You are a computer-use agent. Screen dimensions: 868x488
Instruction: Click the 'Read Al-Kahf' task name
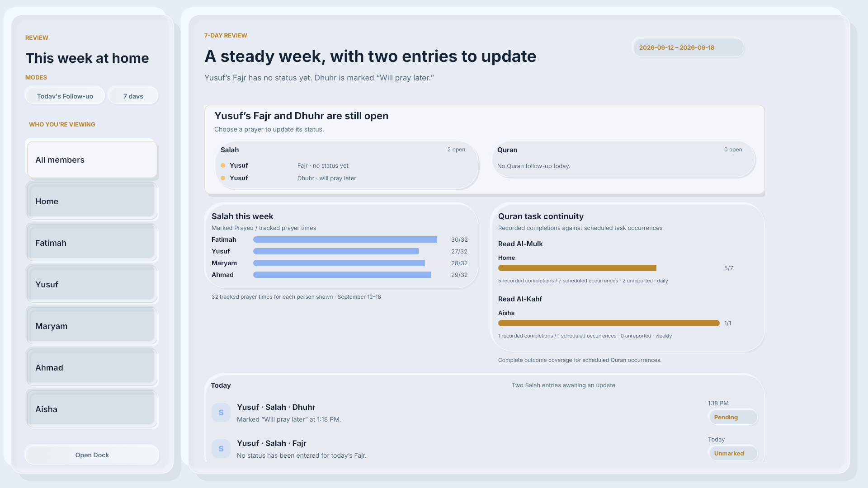tap(520, 299)
